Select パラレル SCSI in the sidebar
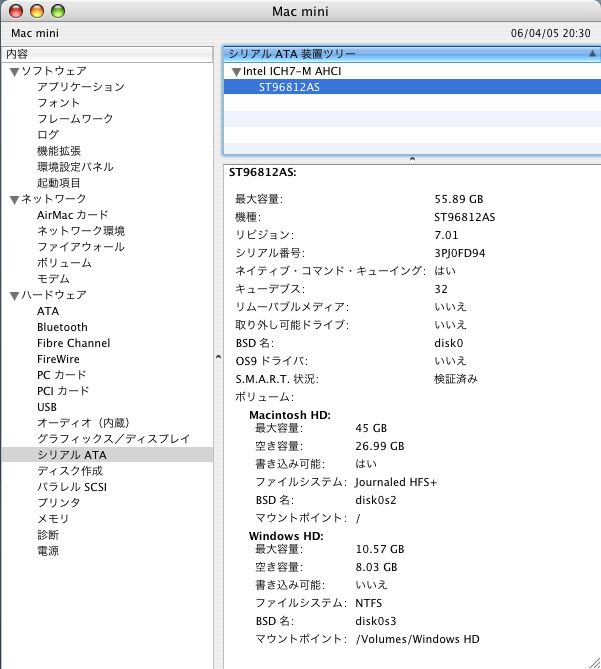601x669 pixels. click(72, 487)
